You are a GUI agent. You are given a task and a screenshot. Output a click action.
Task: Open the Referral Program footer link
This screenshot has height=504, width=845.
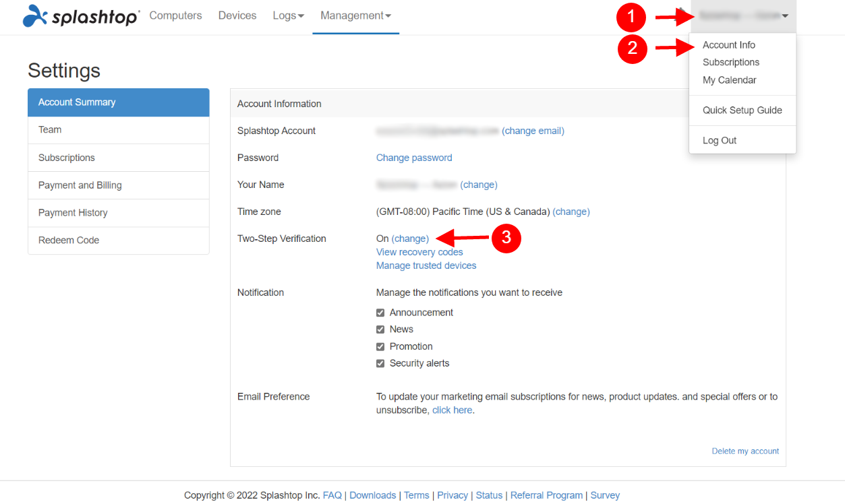click(x=546, y=495)
